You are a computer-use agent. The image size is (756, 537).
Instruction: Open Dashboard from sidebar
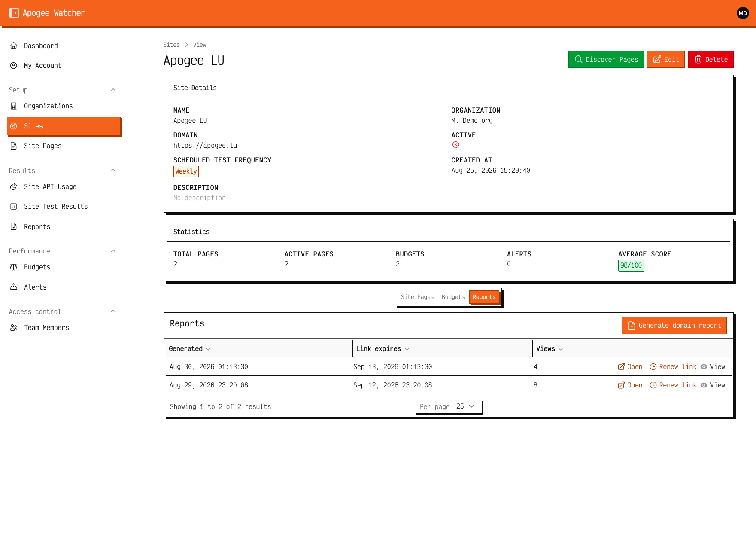(64, 46)
